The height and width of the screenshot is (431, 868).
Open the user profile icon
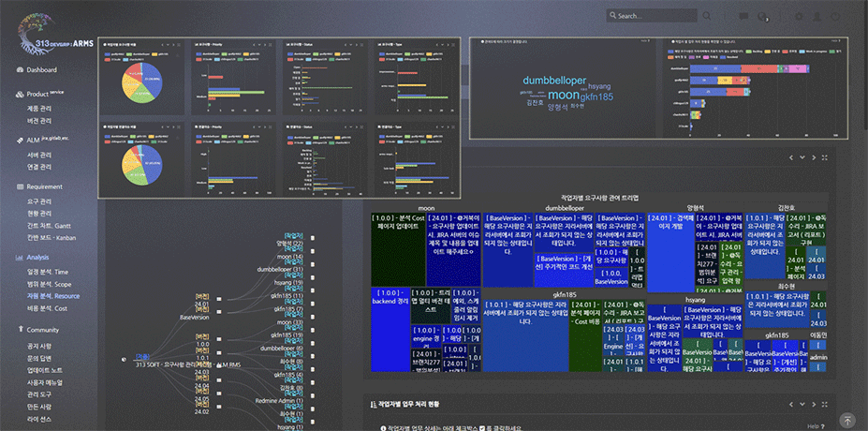click(x=818, y=16)
